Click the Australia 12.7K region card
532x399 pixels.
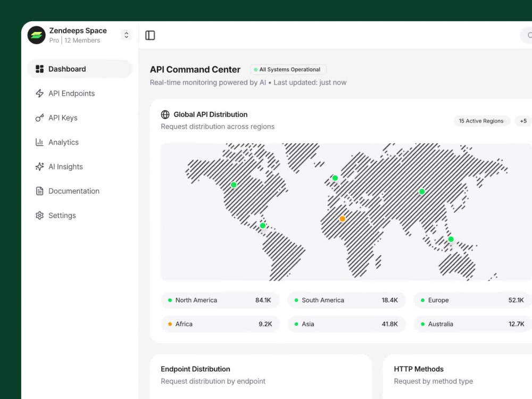point(473,324)
